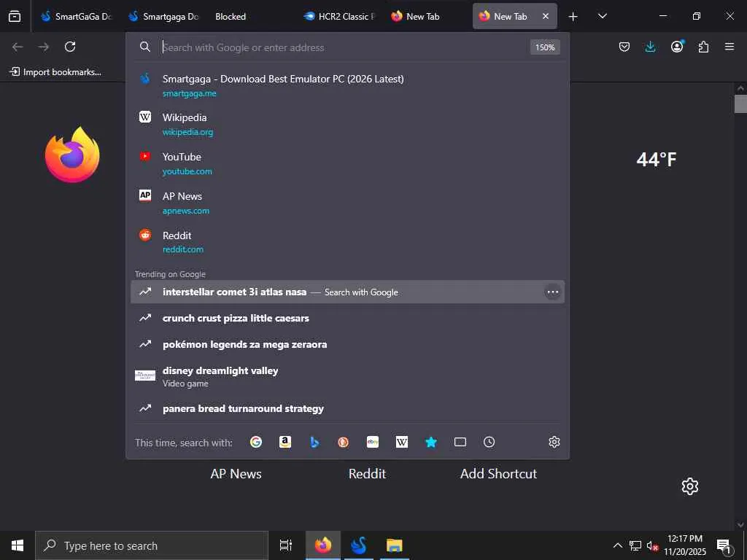Search this time with eBay icon
Image resolution: width=747 pixels, height=560 pixels.
(x=373, y=443)
